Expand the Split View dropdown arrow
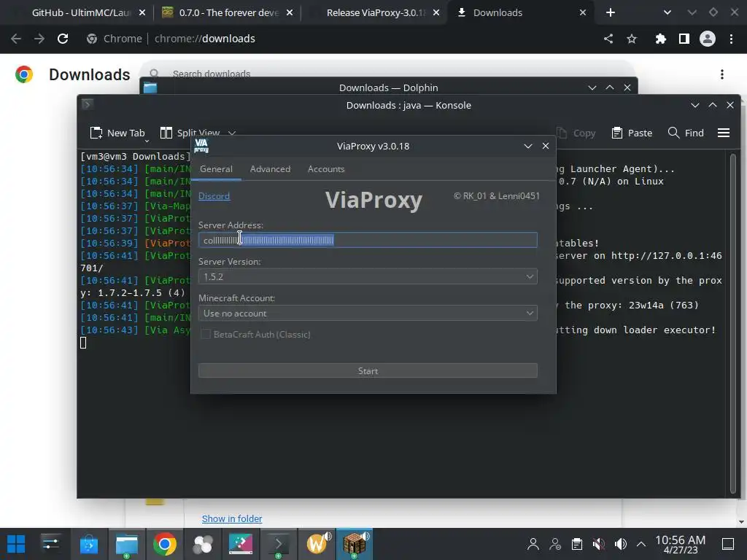The image size is (747, 560). point(232,133)
